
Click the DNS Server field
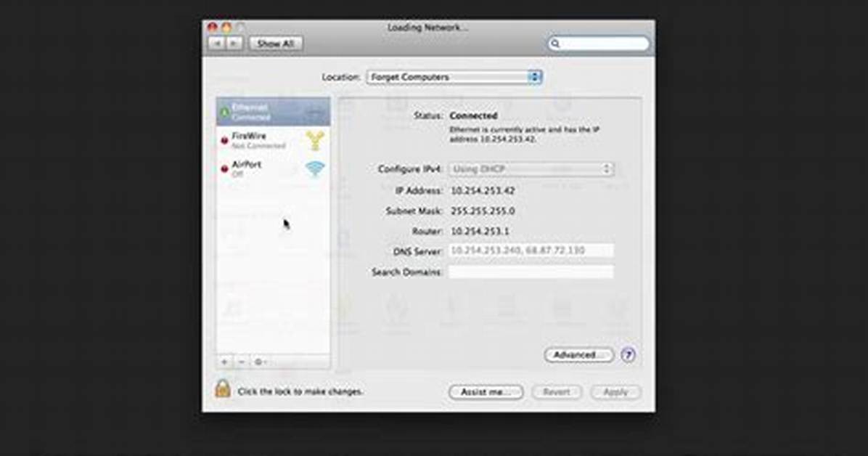pos(531,251)
